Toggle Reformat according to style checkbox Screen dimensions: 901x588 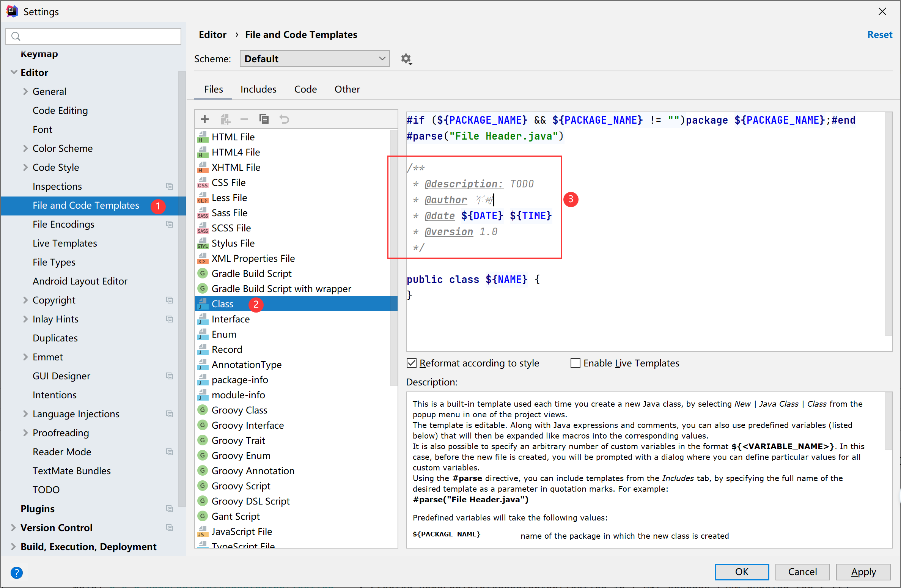(x=412, y=363)
